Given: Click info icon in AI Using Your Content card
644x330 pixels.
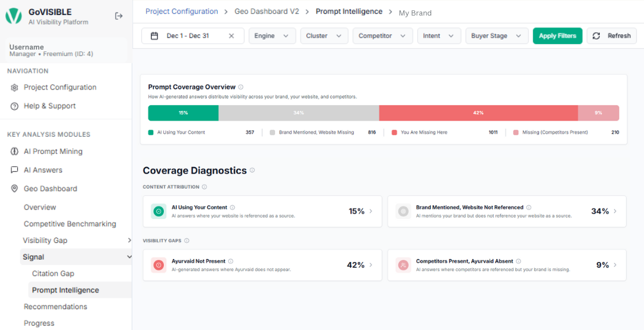Looking at the screenshot, I should [x=233, y=208].
